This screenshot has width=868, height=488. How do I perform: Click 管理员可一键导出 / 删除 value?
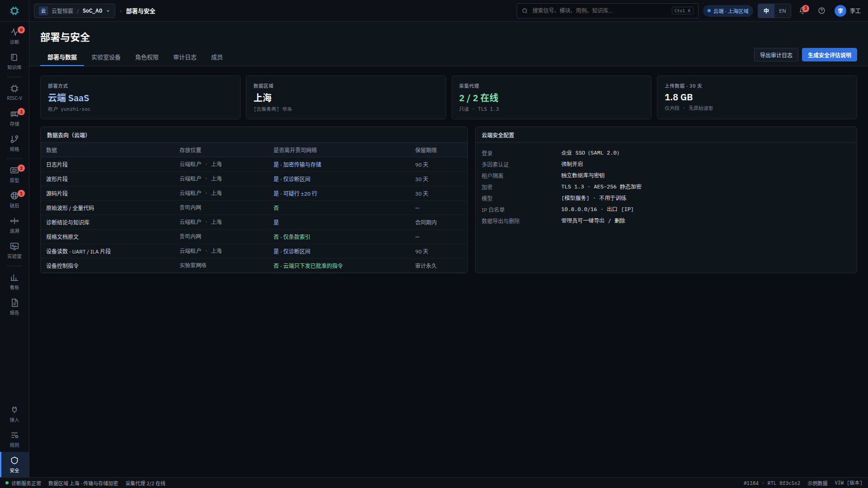593,221
